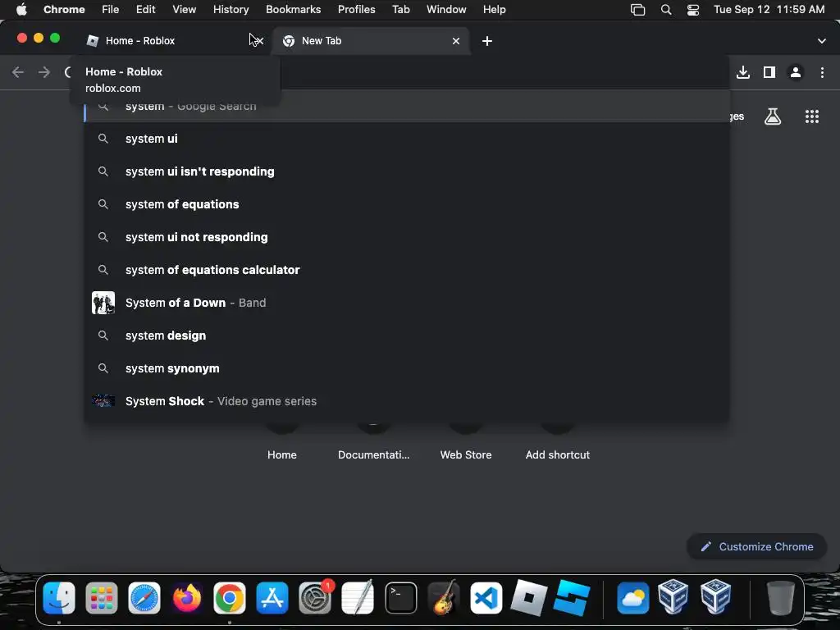Click the Chrome back arrow button
The width and height of the screenshot is (840, 630).
(x=18, y=72)
